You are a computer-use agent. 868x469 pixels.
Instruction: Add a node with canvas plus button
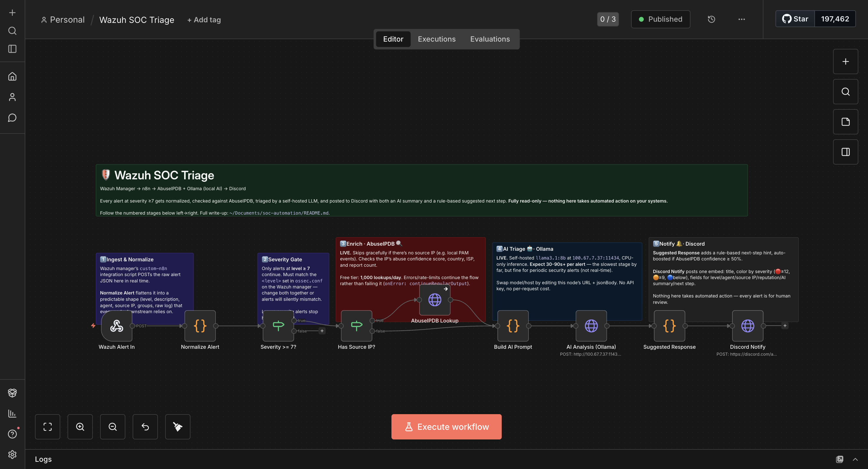(x=845, y=62)
